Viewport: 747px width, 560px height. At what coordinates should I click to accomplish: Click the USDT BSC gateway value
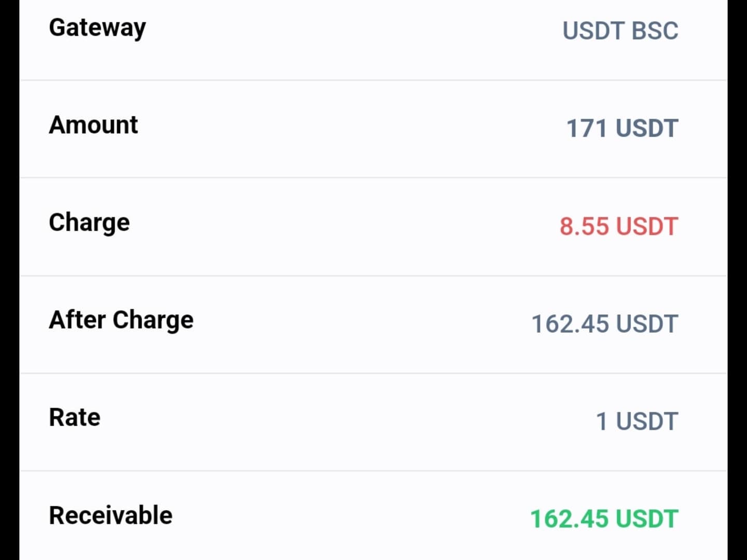pos(620,31)
